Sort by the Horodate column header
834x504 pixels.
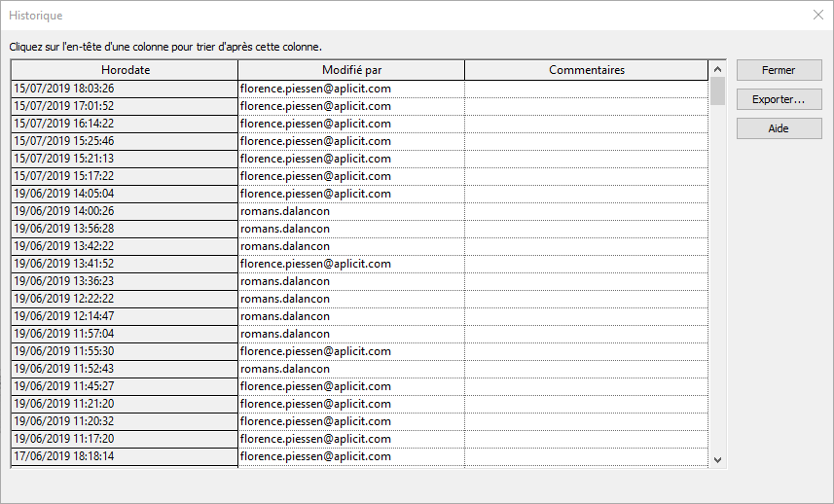[125, 70]
